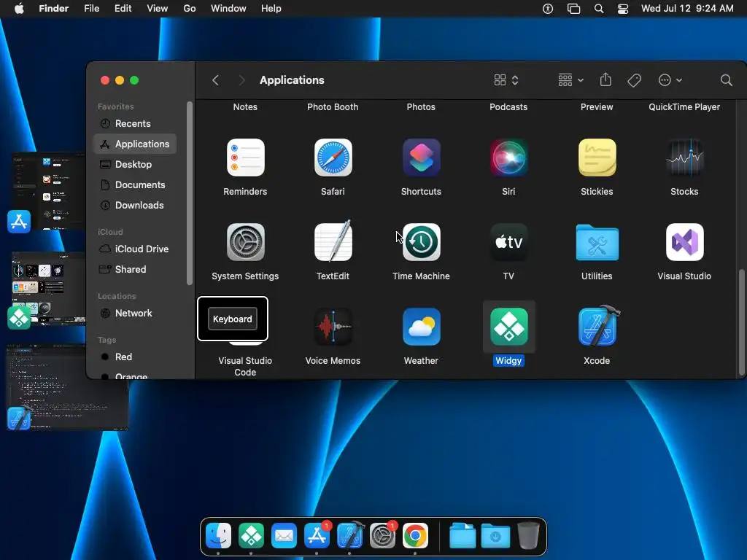
Task: Open the Utilities folder icon
Action: click(x=597, y=242)
